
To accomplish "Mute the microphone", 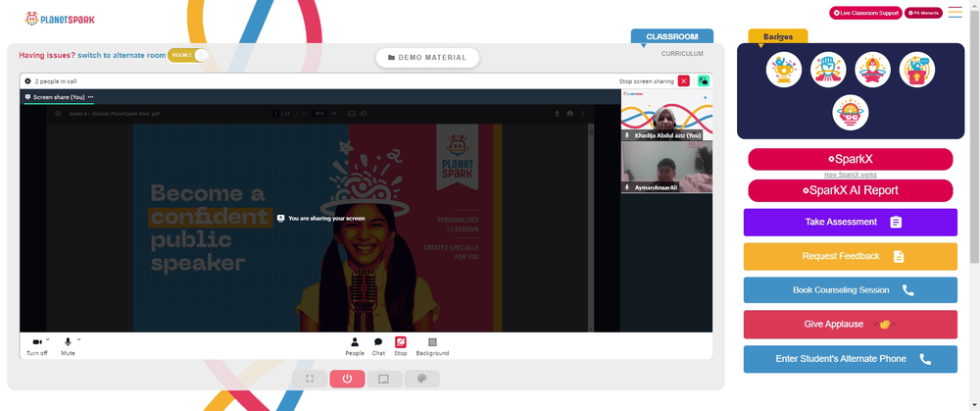I will (x=69, y=345).
